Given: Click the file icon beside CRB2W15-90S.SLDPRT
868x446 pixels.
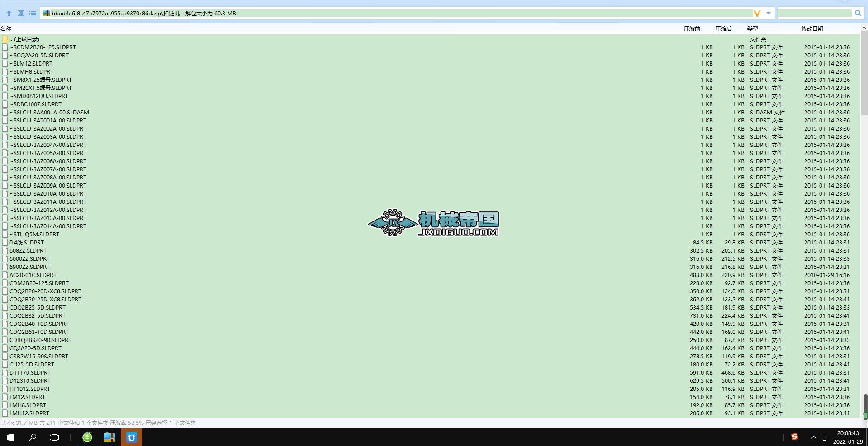Looking at the screenshot, I should tap(5, 357).
